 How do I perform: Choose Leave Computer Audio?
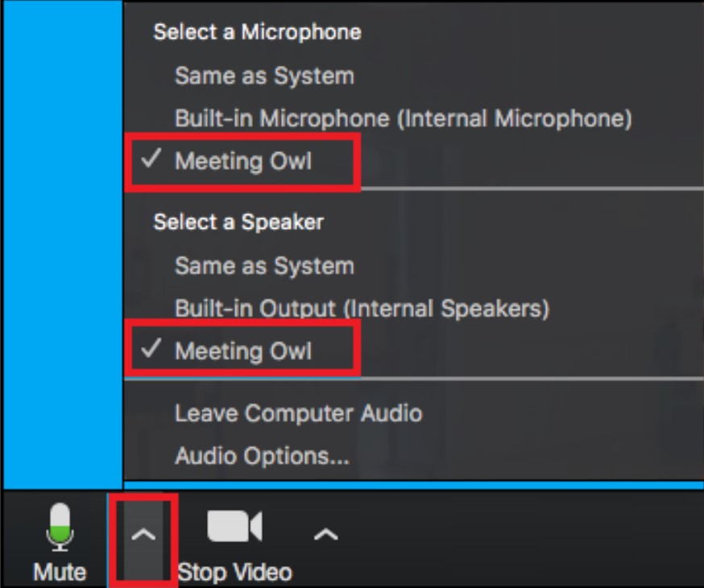pyautogui.click(x=299, y=412)
